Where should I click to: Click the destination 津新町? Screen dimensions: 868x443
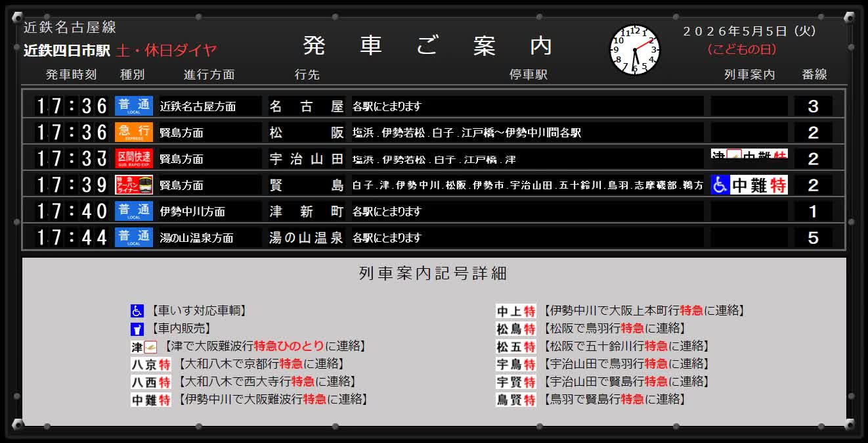point(307,211)
